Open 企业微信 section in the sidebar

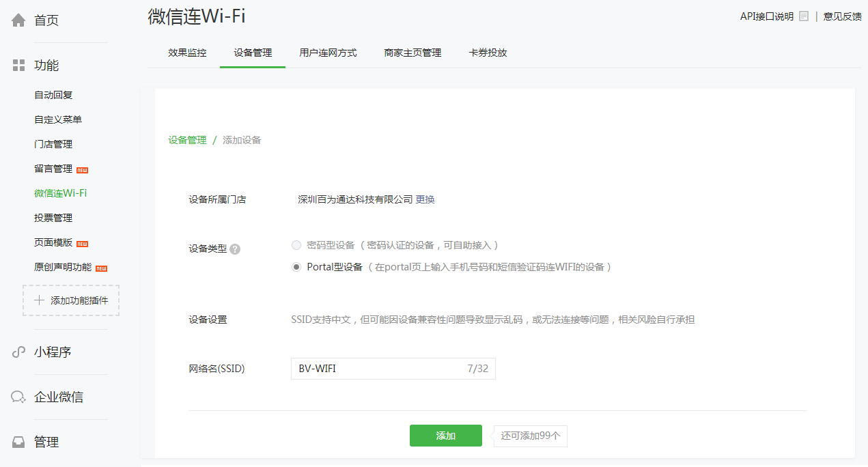click(59, 397)
